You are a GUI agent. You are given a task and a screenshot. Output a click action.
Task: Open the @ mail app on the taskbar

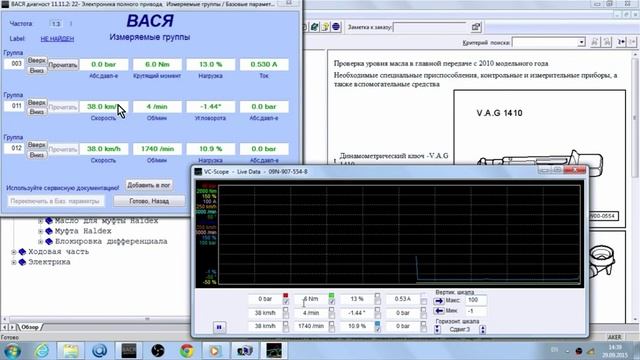click(100, 351)
